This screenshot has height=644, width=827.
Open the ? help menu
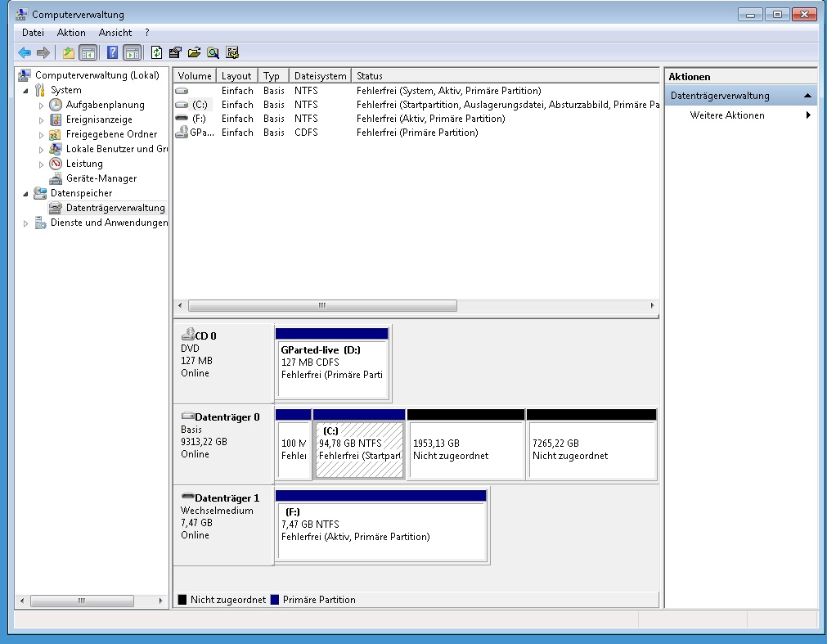pyautogui.click(x=147, y=33)
